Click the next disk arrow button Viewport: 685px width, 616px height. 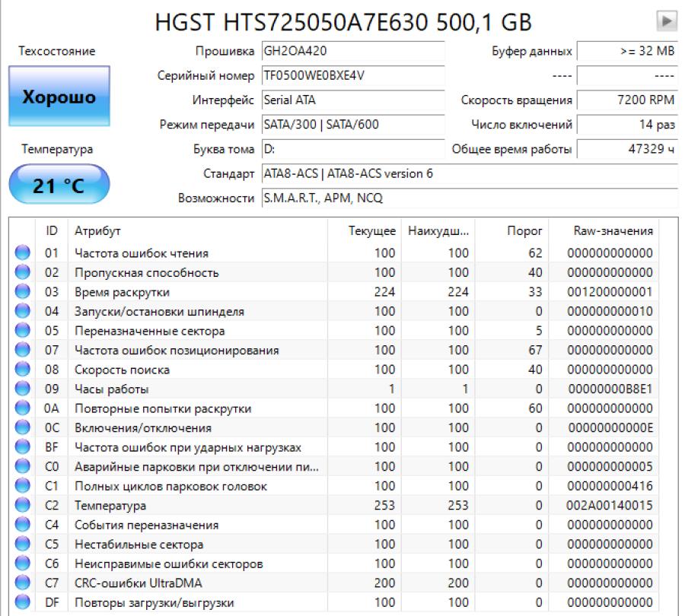click(667, 21)
